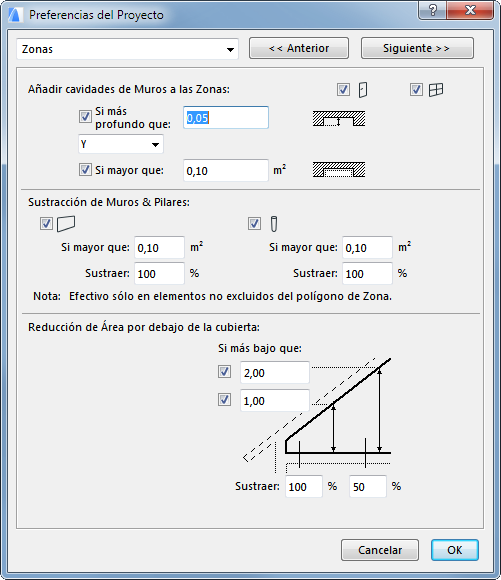
Task: Toggle door cavities checkbox
Action: tap(343, 90)
